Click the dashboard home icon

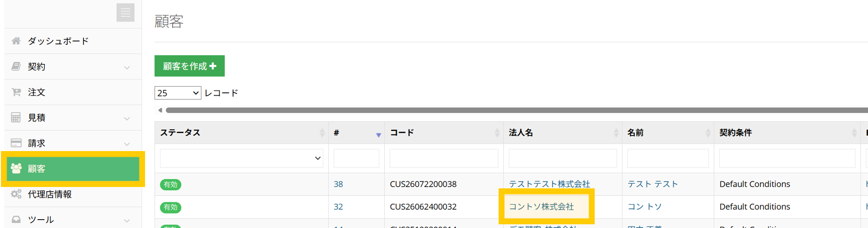click(x=16, y=41)
